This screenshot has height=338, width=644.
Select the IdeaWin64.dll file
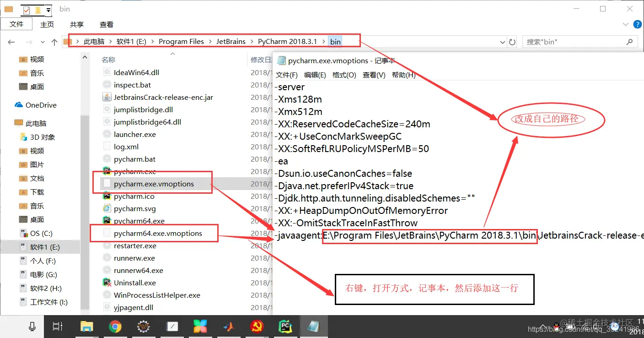coord(136,72)
